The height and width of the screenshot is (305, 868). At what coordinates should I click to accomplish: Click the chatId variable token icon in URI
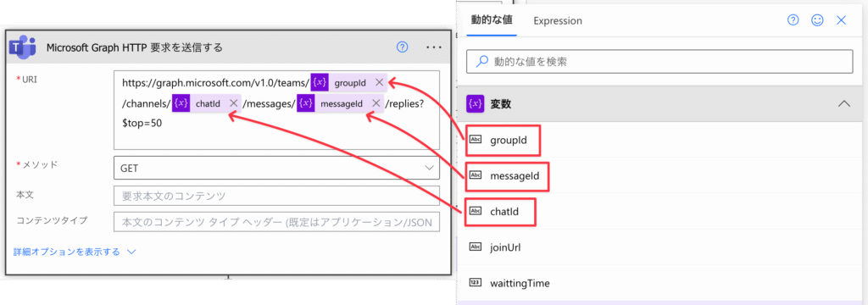(x=181, y=103)
